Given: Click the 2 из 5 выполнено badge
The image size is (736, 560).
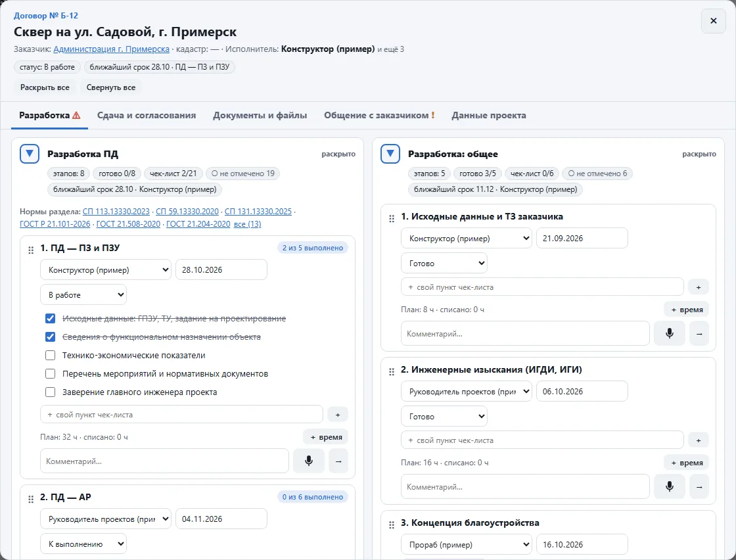Looking at the screenshot, I should pyautogui.click(x=313, y=248).
